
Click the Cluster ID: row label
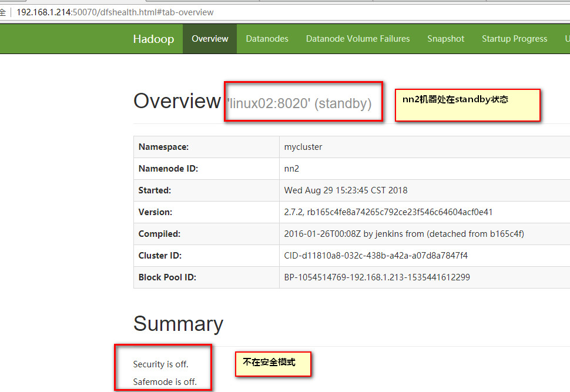[160, 256]
